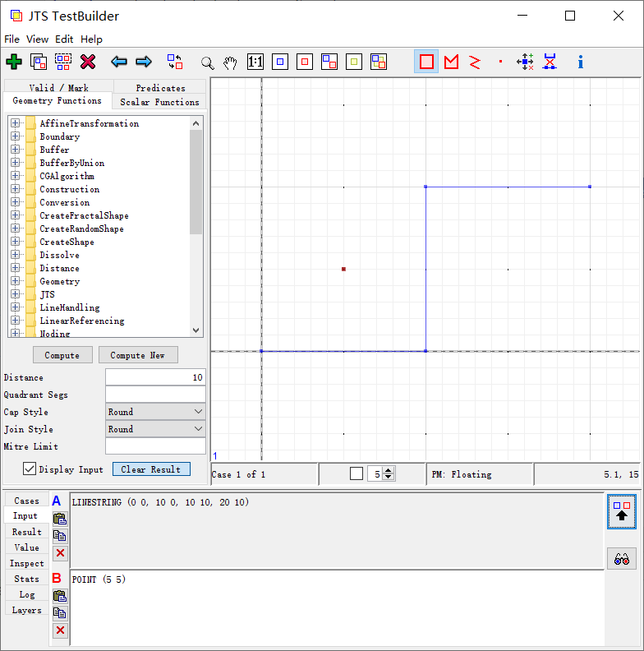Open the File menu
Image resolution: width=644 pixels, height=651 pixels.
click(11, 39)
